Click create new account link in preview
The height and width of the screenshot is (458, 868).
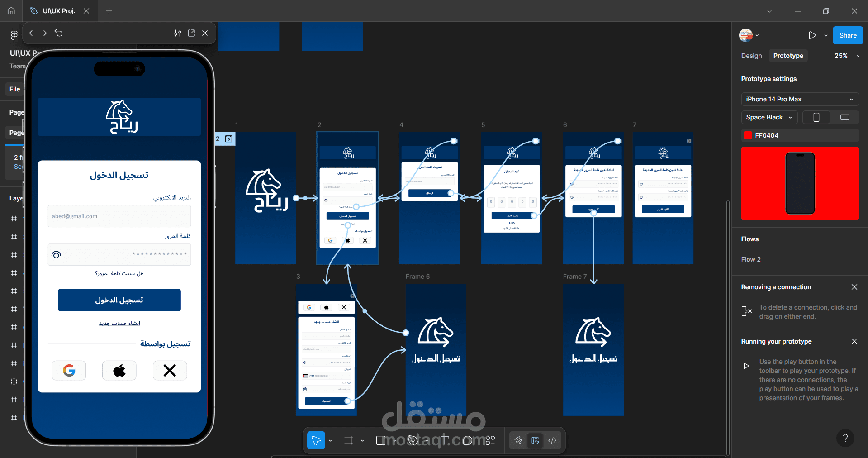coord(119,323)
